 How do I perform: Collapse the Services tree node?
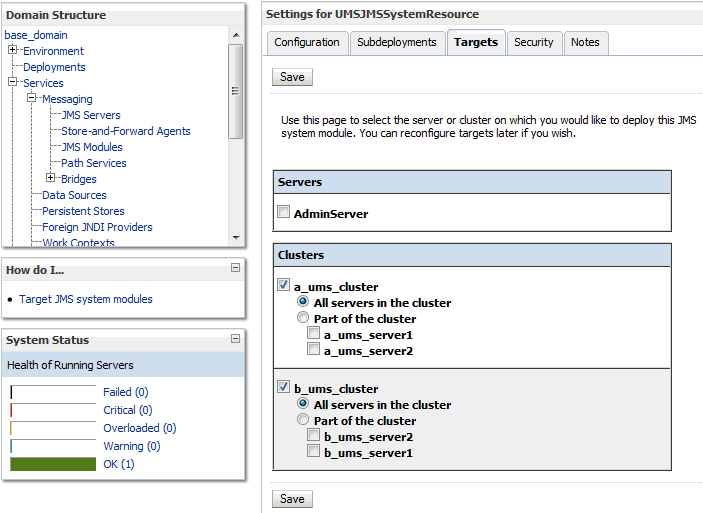13,82
